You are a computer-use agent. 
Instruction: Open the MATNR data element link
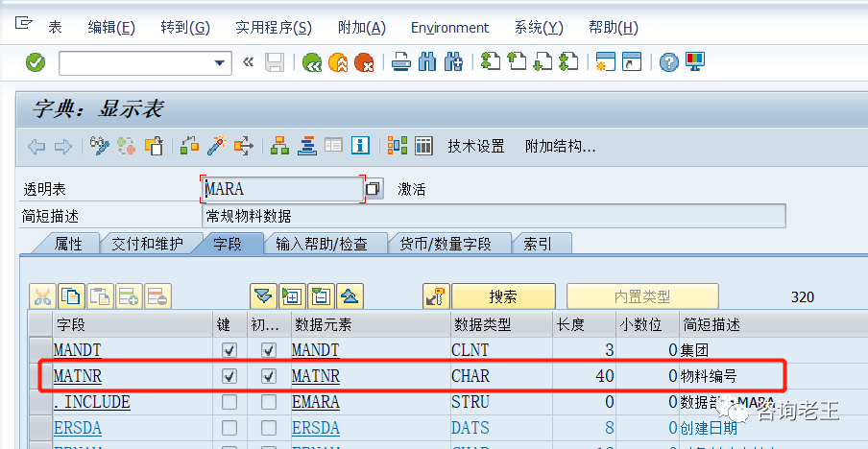pos(315,376)
